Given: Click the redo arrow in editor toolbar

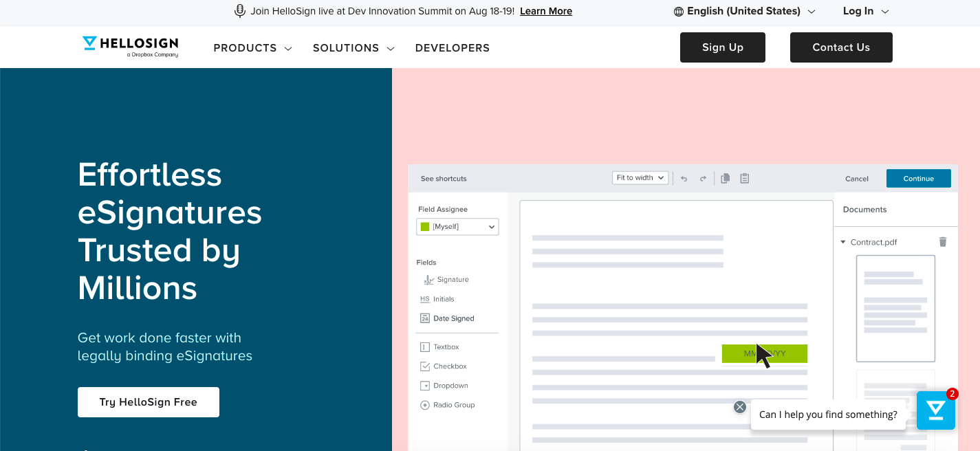Looking at the screenshot, I should click(x=703, y=179).
